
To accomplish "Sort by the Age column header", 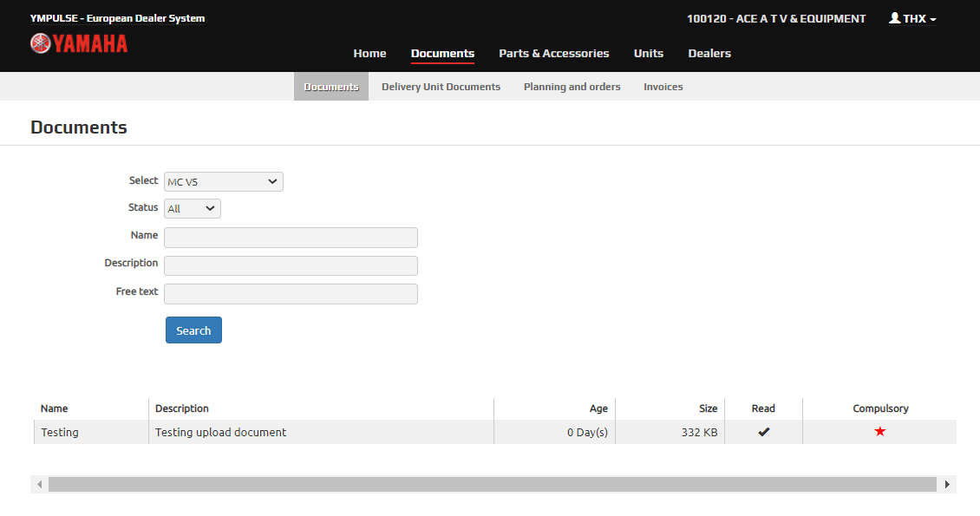I will point(598,408).
